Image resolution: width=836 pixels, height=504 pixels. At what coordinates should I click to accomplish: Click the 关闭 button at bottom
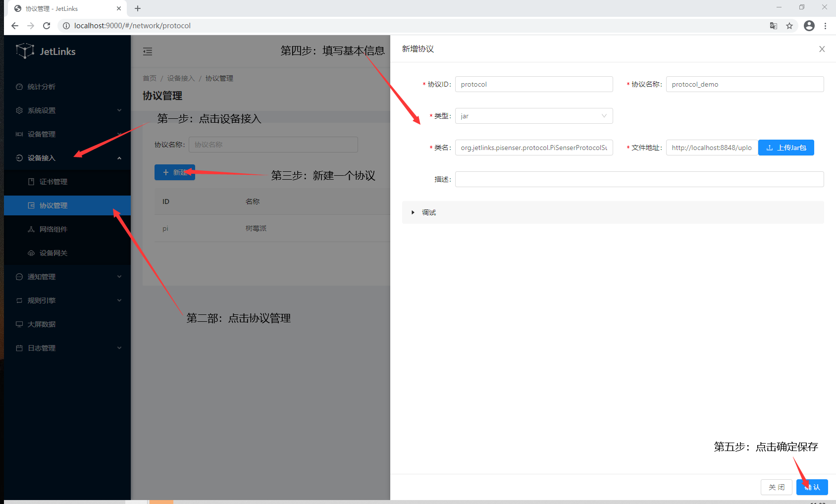[x=776, y=487]
